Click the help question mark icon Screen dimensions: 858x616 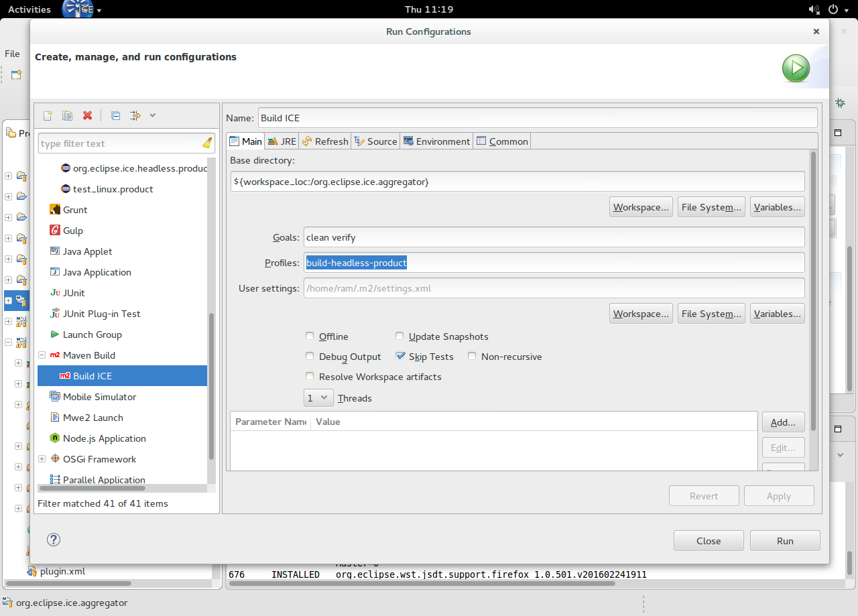coord(54,540)
